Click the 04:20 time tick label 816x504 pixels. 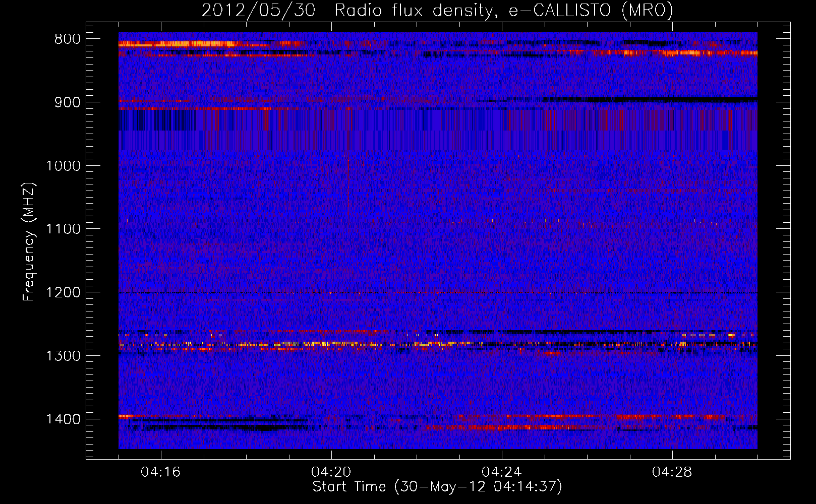tap(331, 472)
